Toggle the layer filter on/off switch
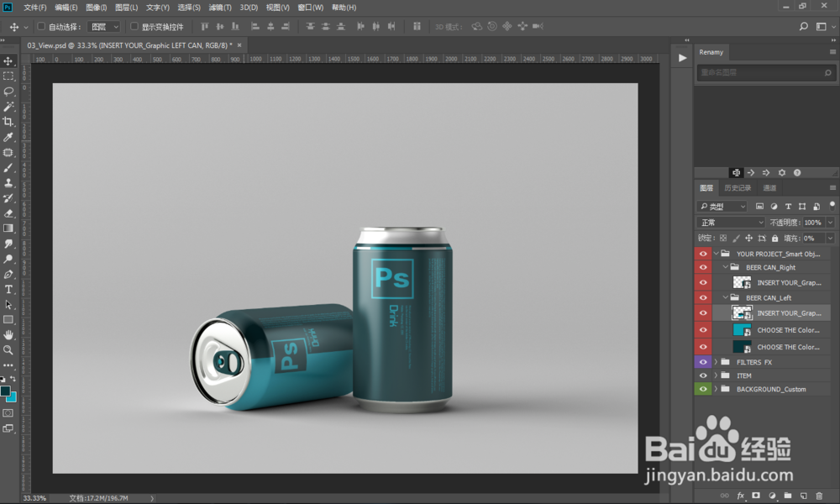 (x=832, y=206)
